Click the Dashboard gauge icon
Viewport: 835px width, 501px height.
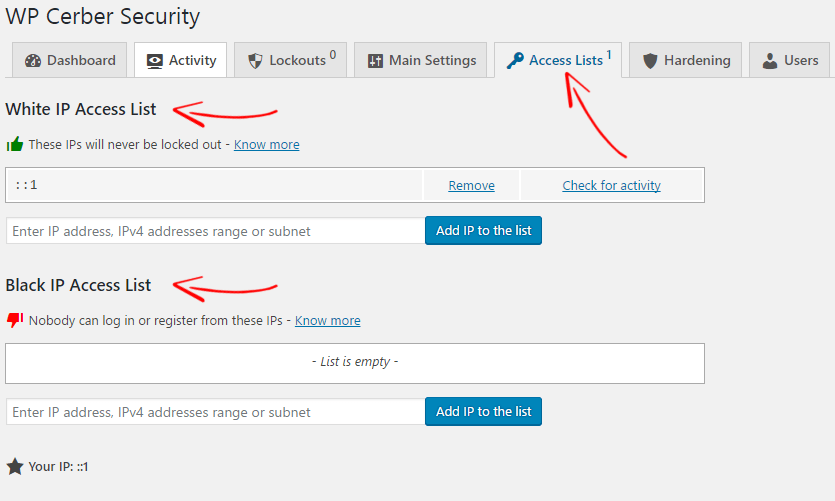[x=33, y=61]
